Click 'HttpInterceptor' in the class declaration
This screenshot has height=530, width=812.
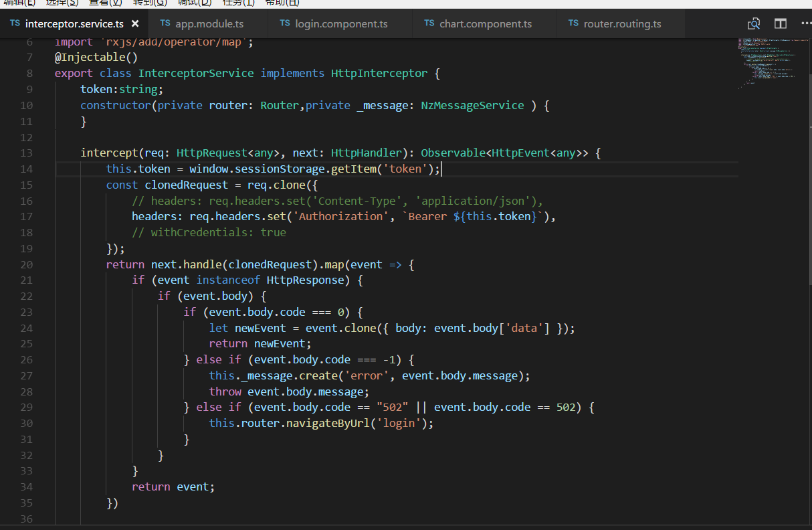click(x=379, y=74)
